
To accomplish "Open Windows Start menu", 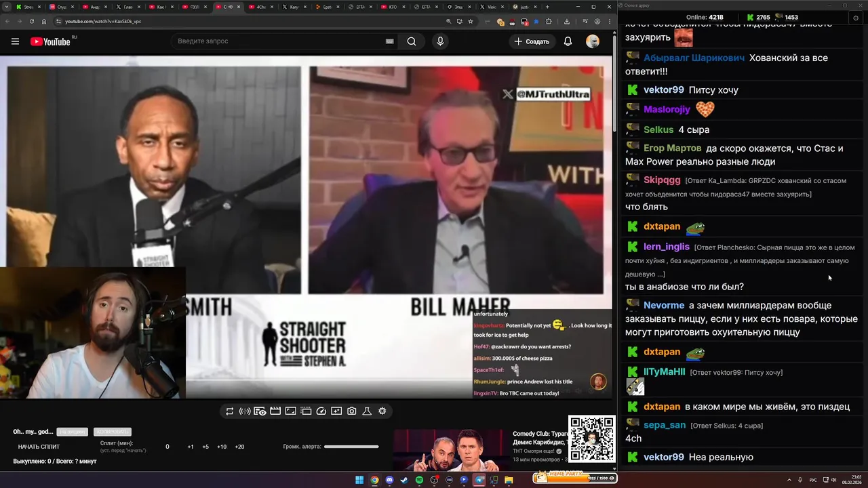I will 359,480.
